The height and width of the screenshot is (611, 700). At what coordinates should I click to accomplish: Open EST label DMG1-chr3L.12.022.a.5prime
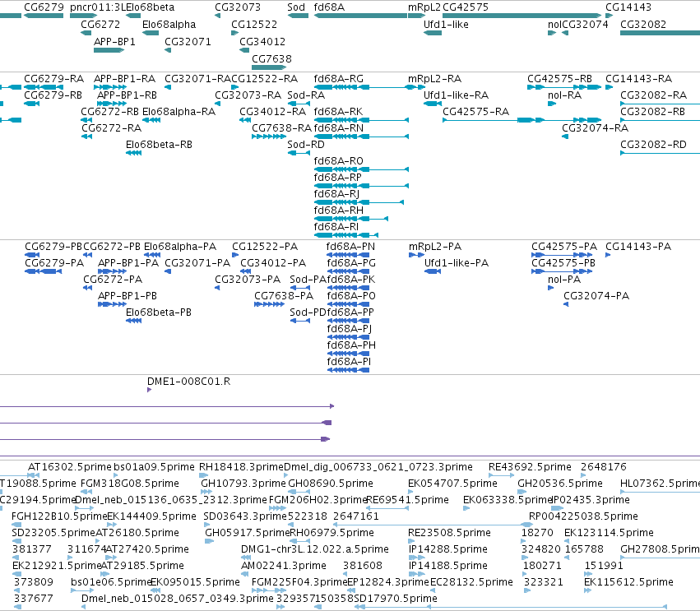[315, 549]
